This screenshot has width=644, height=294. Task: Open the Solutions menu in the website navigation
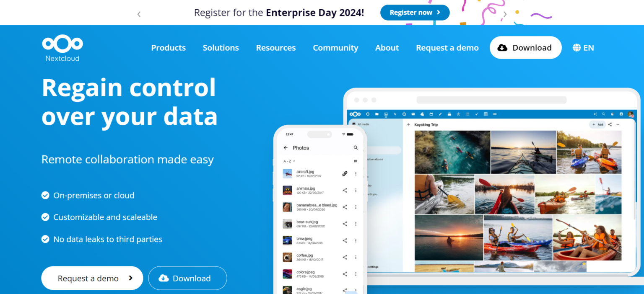(x=221, y=47)
